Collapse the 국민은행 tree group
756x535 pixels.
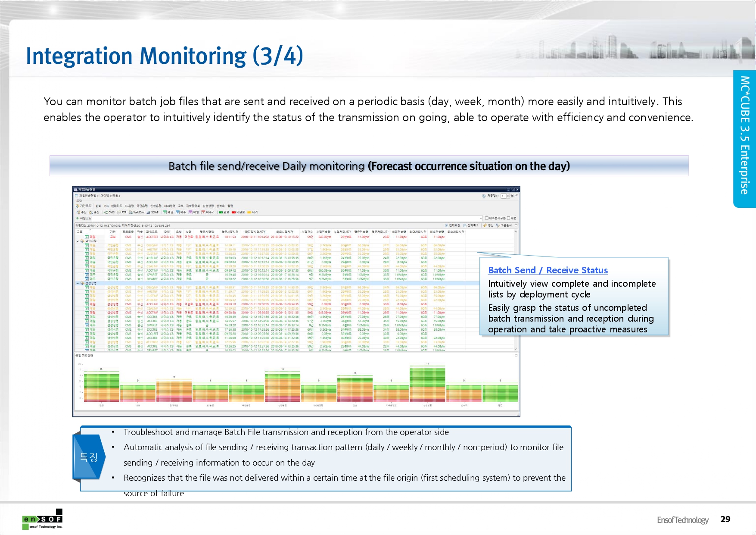click(78, 241)
